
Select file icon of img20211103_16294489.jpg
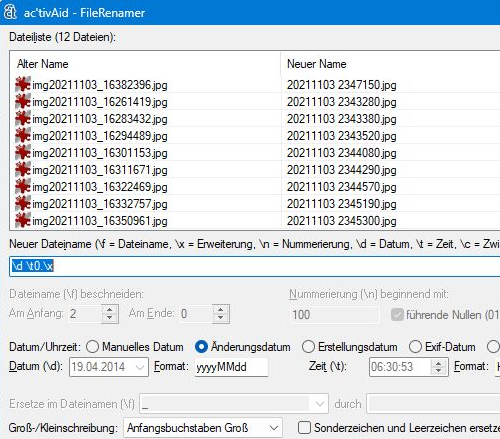coord(23,135)
